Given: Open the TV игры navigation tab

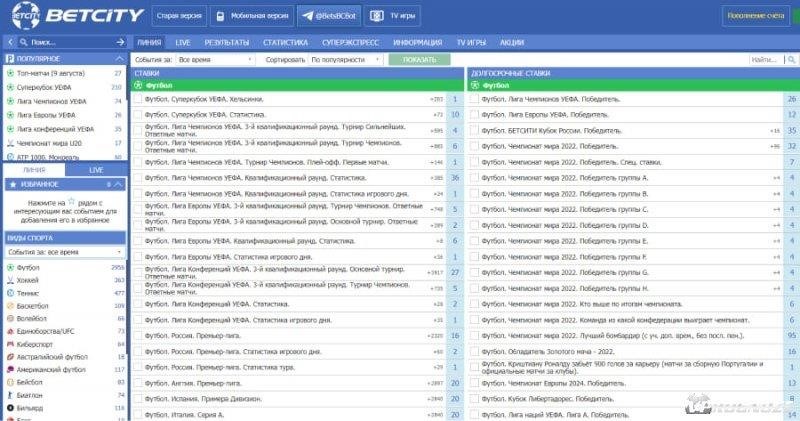Looking at the screenshot, I should (x=471, y=42).
